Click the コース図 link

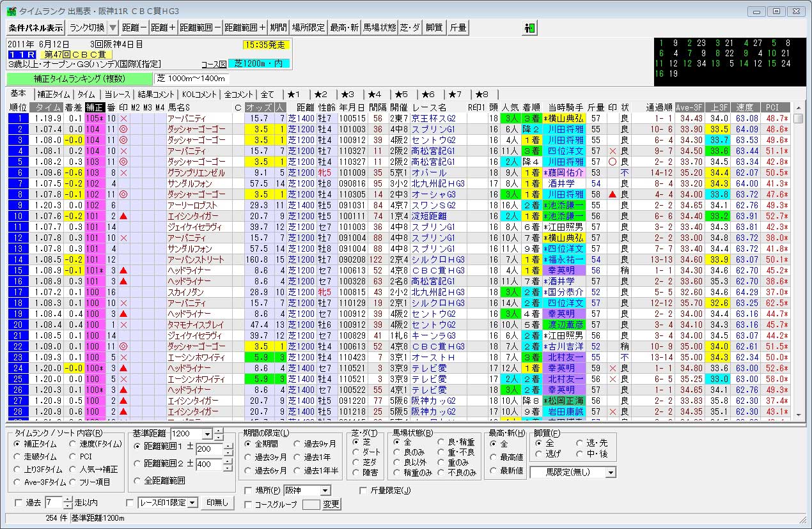214,64
